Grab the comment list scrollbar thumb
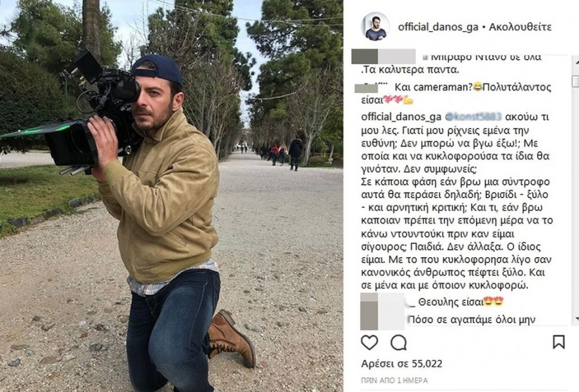Image resolution: width=579 pixels, height=392 pixels. 575,82
